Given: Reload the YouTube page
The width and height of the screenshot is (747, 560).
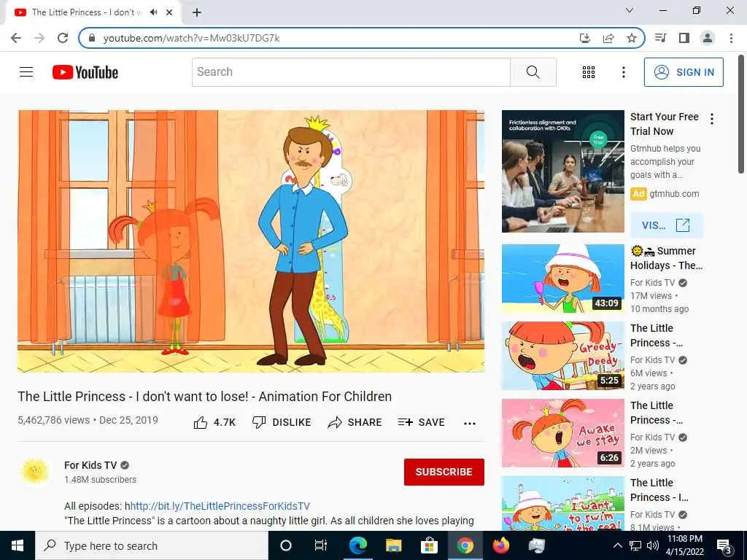Looking at the screenshot, I should 63,38.
